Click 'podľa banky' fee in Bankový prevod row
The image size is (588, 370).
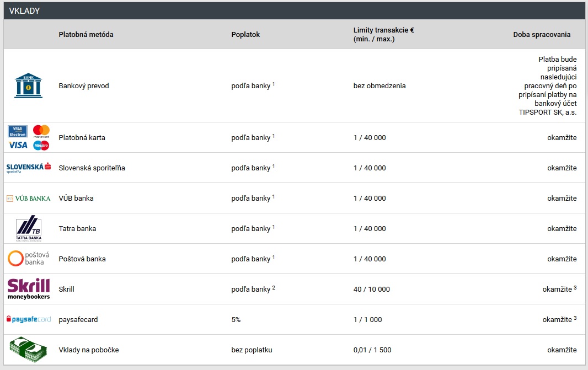point(253,86)
